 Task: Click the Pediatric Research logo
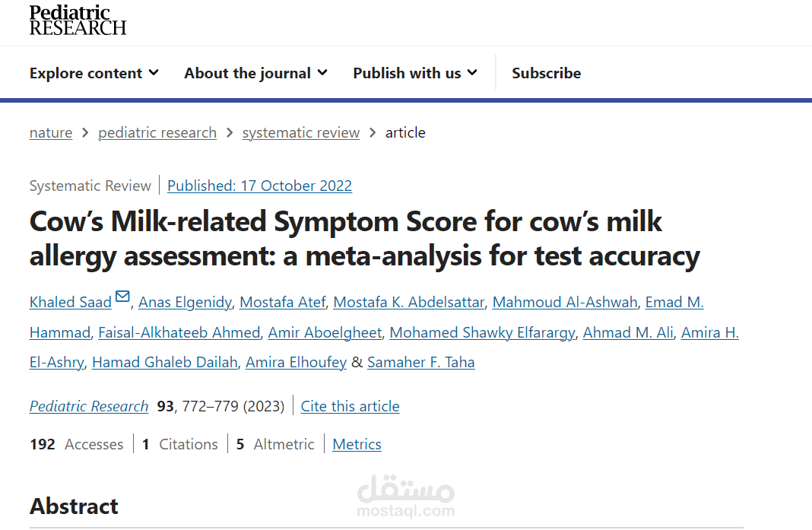[78, 20]
